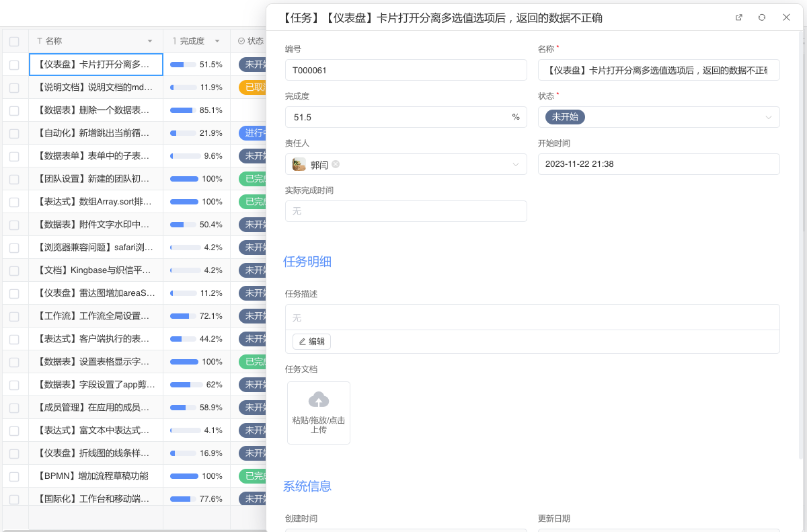Click the 编辑 button under 任务描述
The height and width of the screenshot is (532, 807).
(x=311, y=342)
